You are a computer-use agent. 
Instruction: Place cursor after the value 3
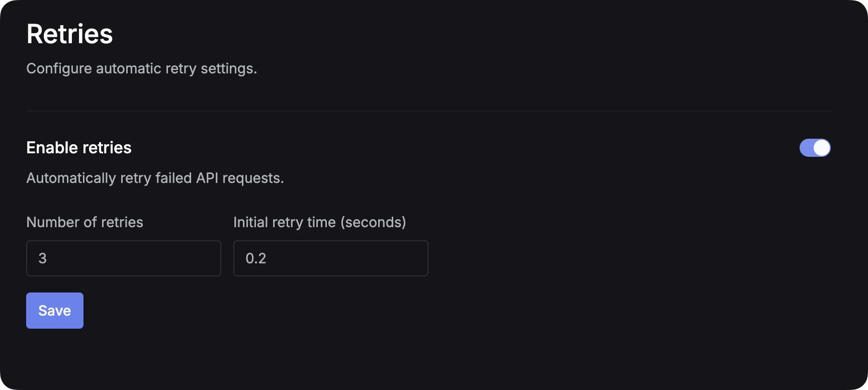click(48, 258)
